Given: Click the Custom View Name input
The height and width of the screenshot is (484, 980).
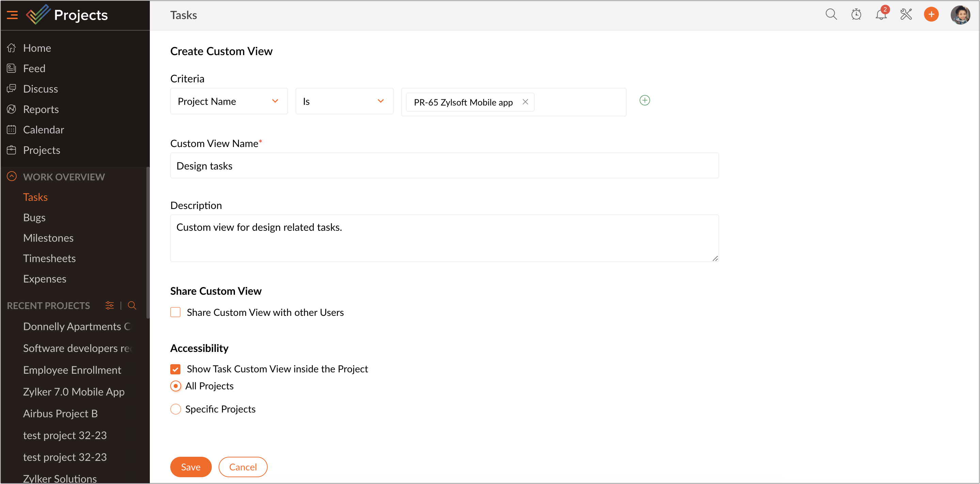Looking at the screenshot, I should [444, 166].
